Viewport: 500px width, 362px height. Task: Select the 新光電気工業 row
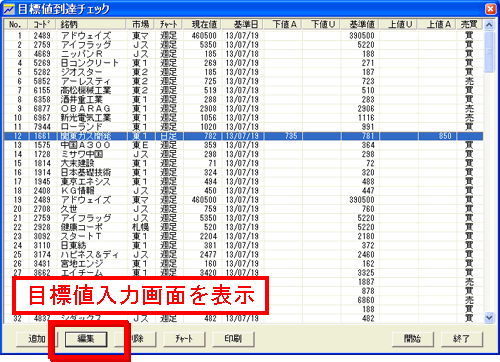coord(244,118)
